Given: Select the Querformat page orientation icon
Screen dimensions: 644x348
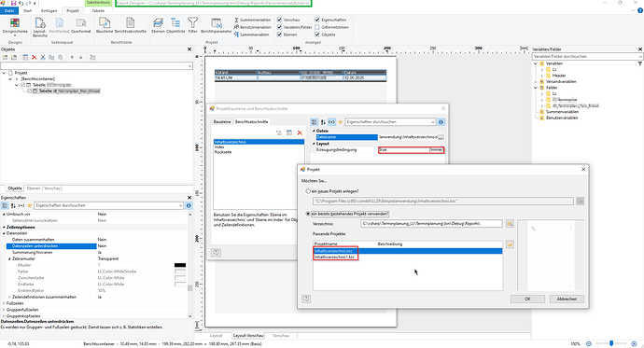Looking at the screenshot, I should tap(81, 25).
